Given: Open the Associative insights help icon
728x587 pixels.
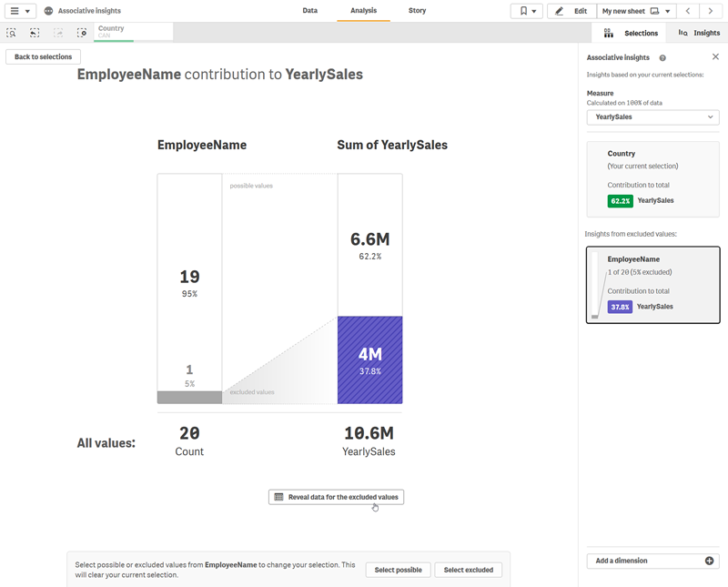Looking at the screenshot, I should (x=662, y=56).
